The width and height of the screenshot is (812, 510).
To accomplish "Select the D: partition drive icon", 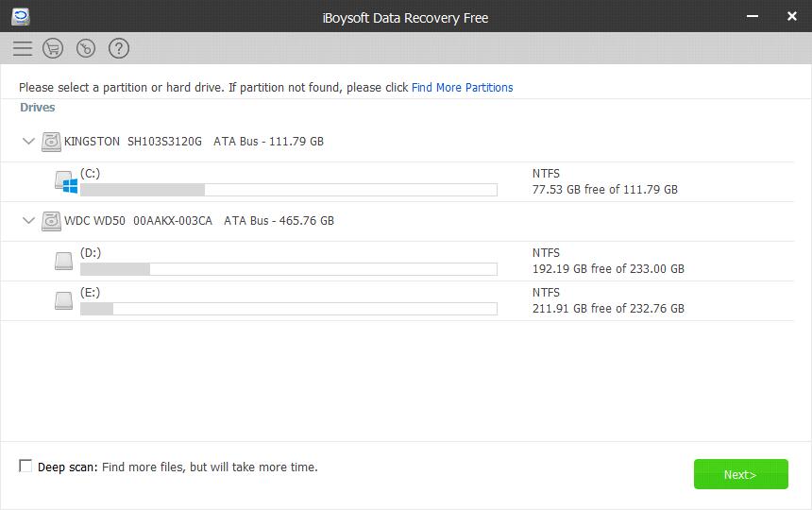I will [64, 261].
